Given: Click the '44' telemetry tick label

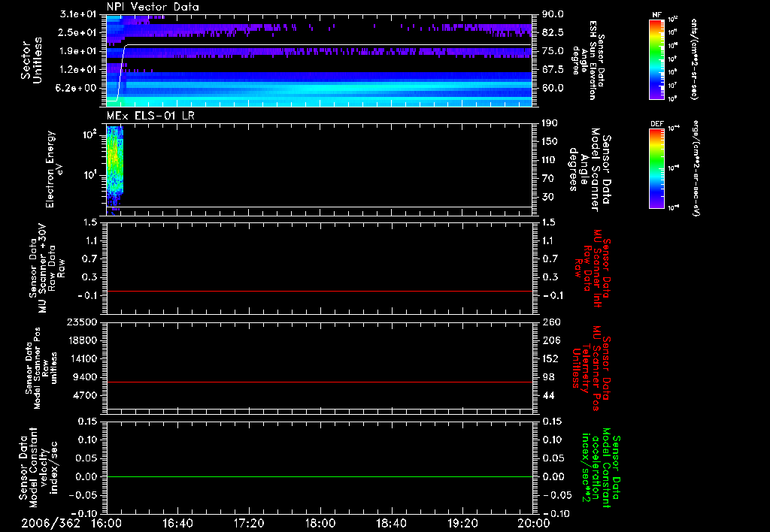Looking at the screenshot, I should click(x=548, y=395).
